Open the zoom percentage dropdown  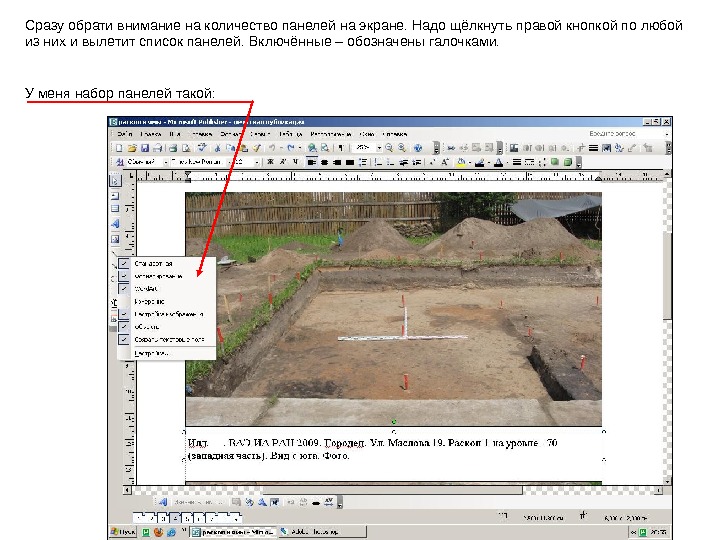click(379, 148)
